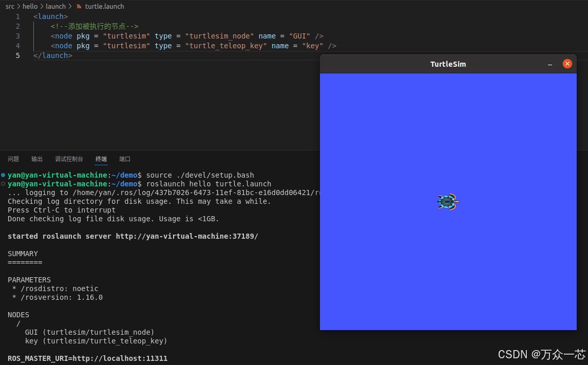Click the 'key (turtlesim/turtle_teleop_key)' node line

[96, 341]
